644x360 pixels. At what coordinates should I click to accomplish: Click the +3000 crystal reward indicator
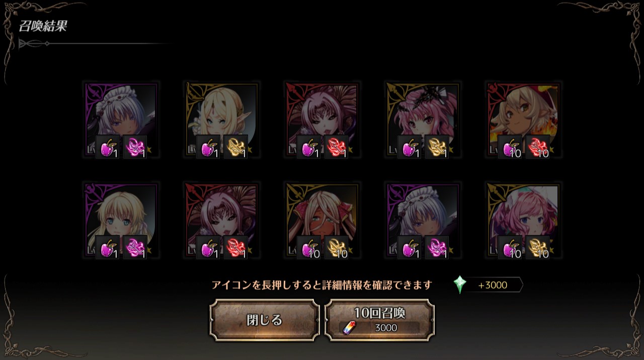point(488,285)
